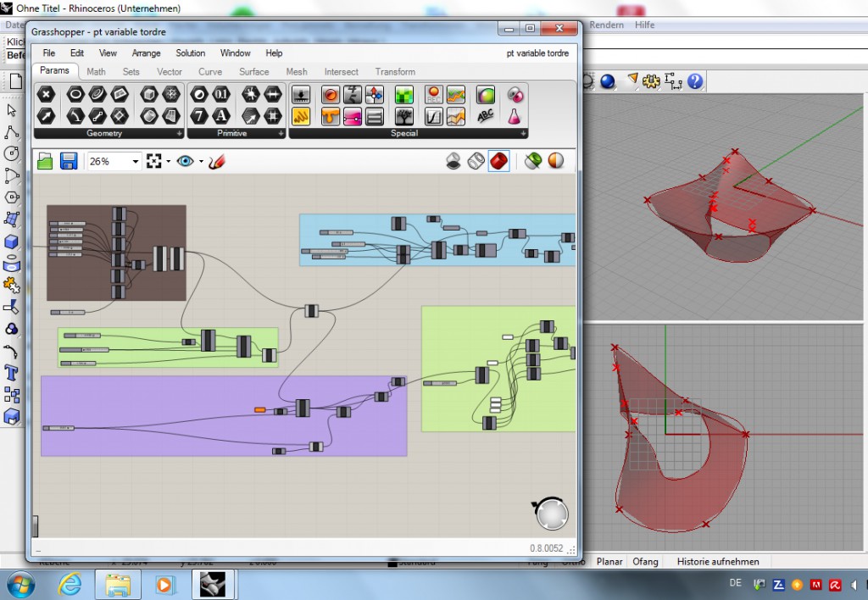Image resolution: width=868 pixels, height=600 pixels.
Task: Choose the Brep box parameter icon
Action: [149, 94]
